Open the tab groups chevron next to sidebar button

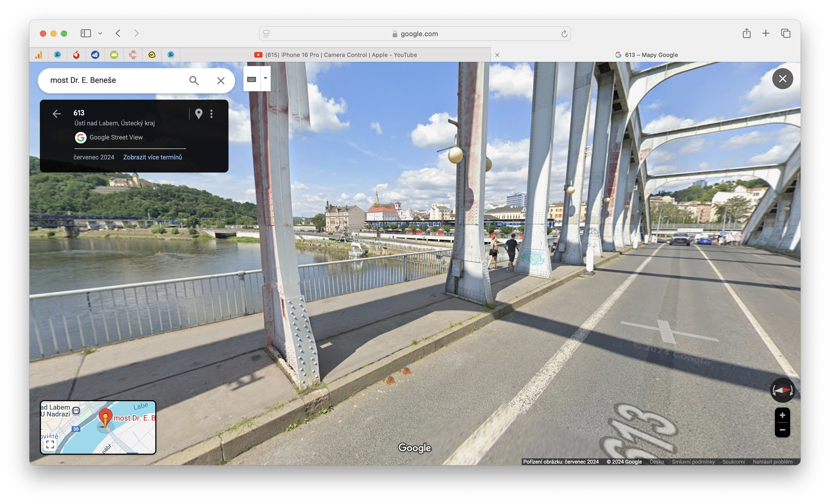(100, 33)
